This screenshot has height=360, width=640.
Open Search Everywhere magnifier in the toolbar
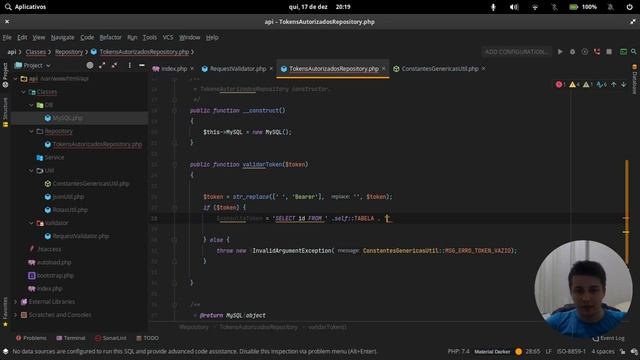[x=633, y=52]
